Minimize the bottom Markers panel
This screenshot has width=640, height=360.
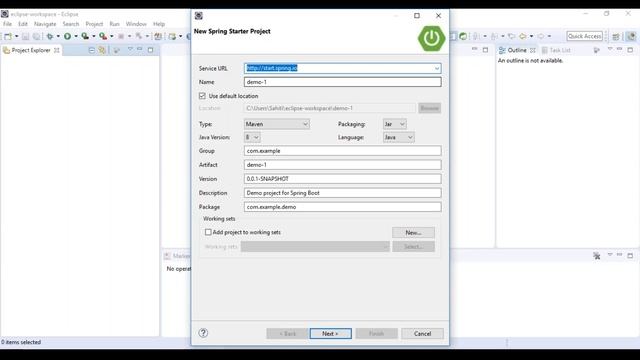pyautogui.click(x=620, y=255)
